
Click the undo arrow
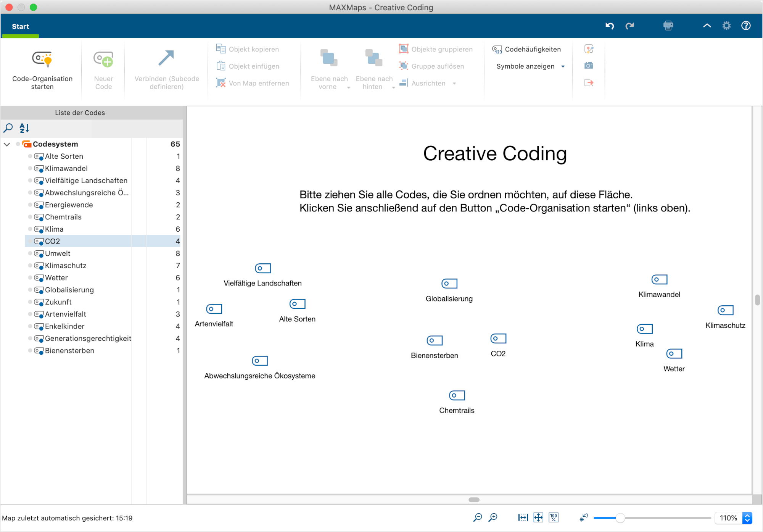[610, 26]
